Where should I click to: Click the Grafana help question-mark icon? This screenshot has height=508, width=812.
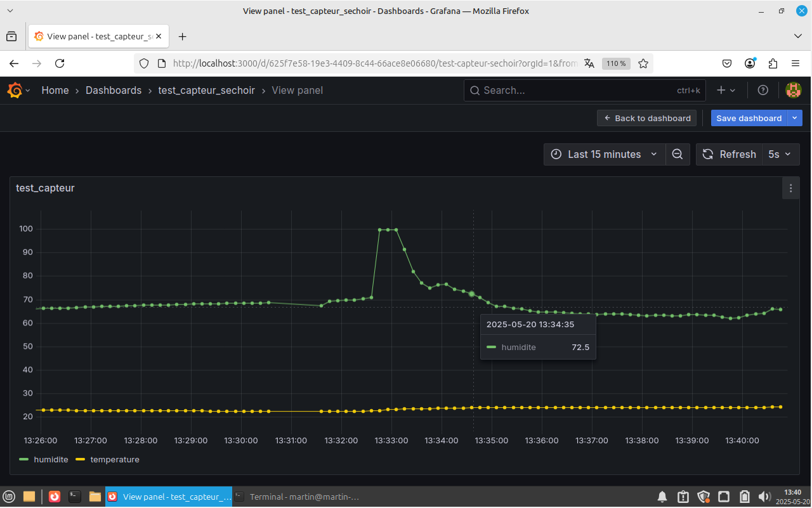[763, 91]
